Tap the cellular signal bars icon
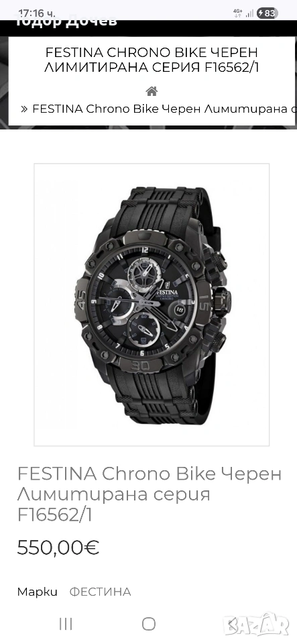The image size is (297, 644). click(249, 13)
